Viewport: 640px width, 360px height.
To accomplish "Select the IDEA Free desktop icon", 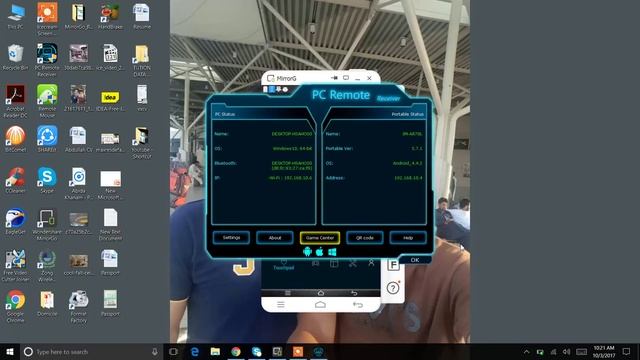I will (x=110, y=100).
